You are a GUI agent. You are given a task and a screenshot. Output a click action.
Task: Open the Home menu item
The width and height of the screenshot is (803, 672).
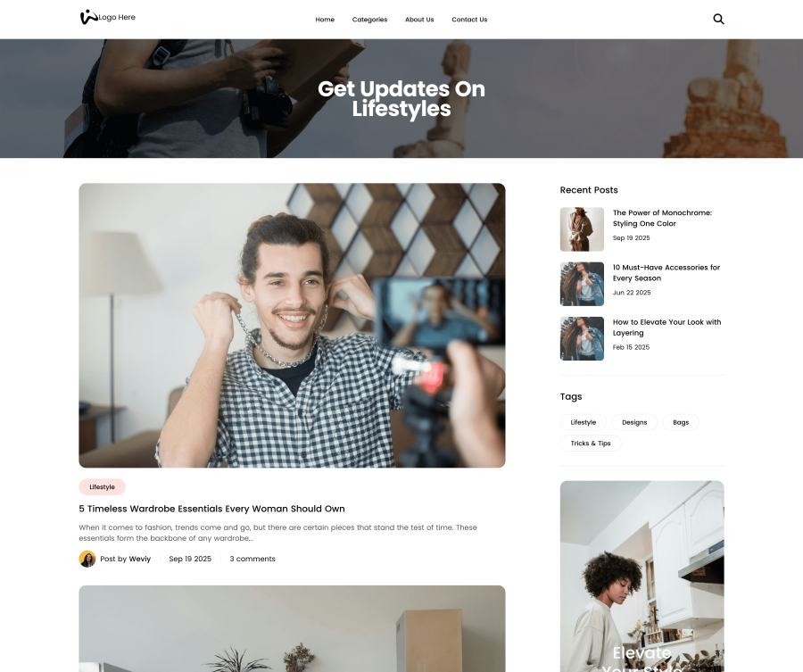pyautogui.click(x=325, y=20)
